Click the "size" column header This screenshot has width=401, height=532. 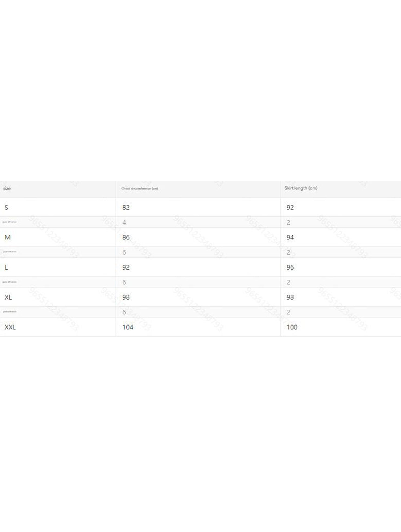click(7, 189)
